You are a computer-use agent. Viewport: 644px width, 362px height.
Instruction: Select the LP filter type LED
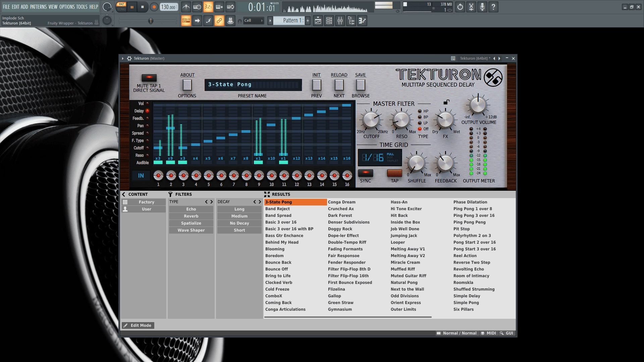point(420,123)
